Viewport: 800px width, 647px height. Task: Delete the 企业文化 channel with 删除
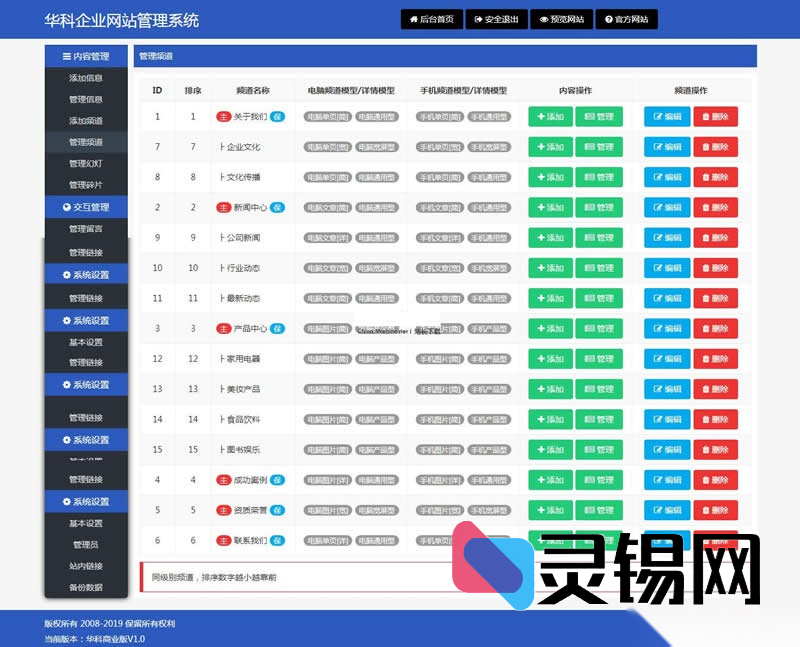point(715,147)
